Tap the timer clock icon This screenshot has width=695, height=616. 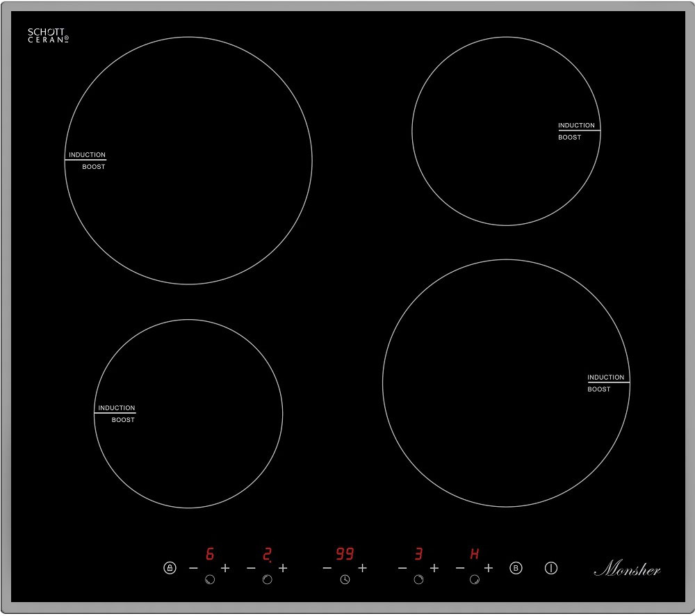pos(345,580)
